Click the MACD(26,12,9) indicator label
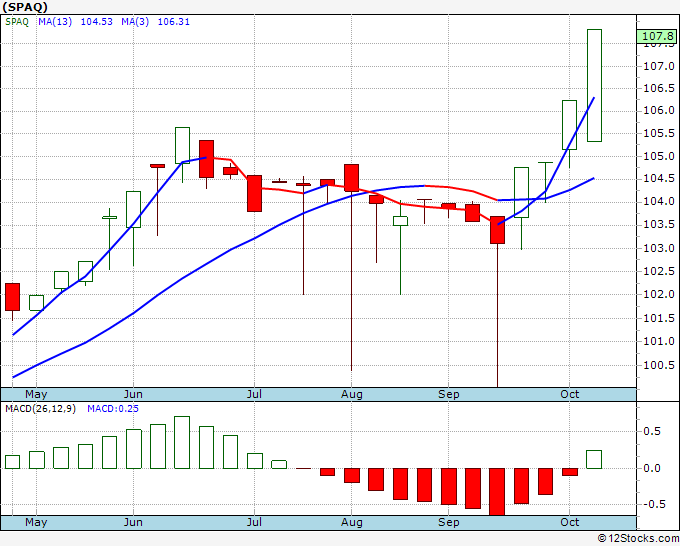The image size is (680, 546). [40, 409]
